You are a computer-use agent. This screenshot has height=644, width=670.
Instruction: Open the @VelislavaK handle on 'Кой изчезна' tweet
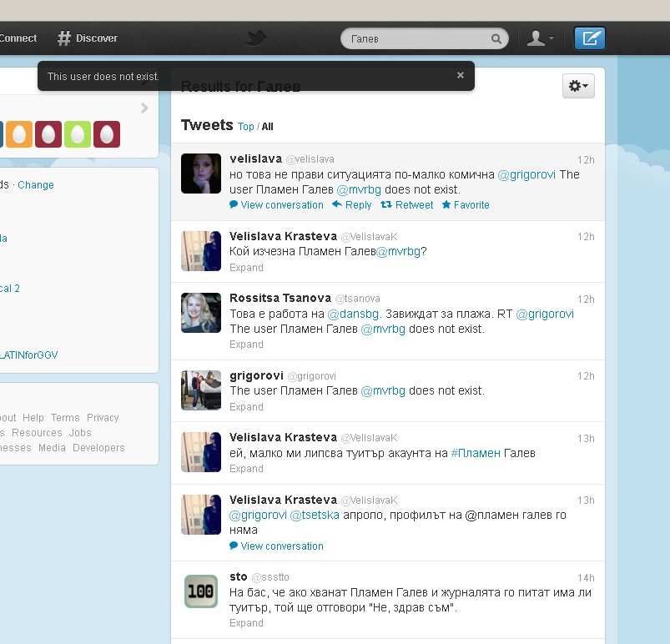369,236
